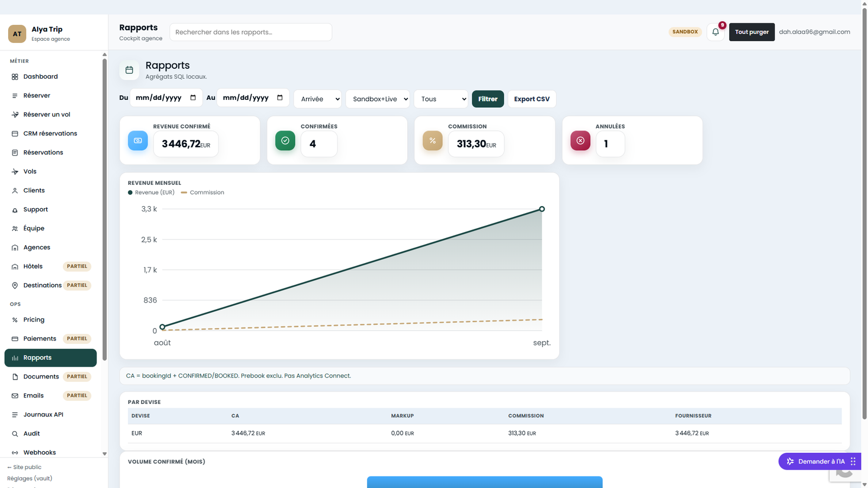Click the Équipe team icon
This screenshot has width=868, height=488.
pyautogui.click(x=15, y=229)
